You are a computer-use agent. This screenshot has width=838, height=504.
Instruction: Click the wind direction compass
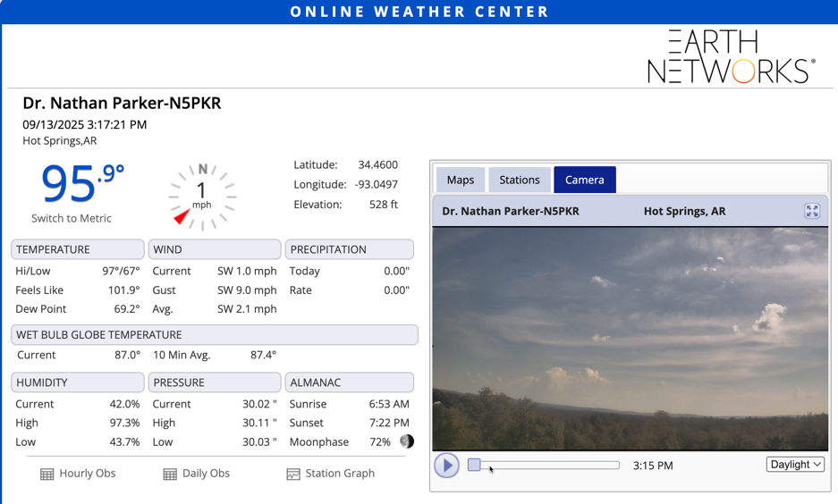[202, 194]
